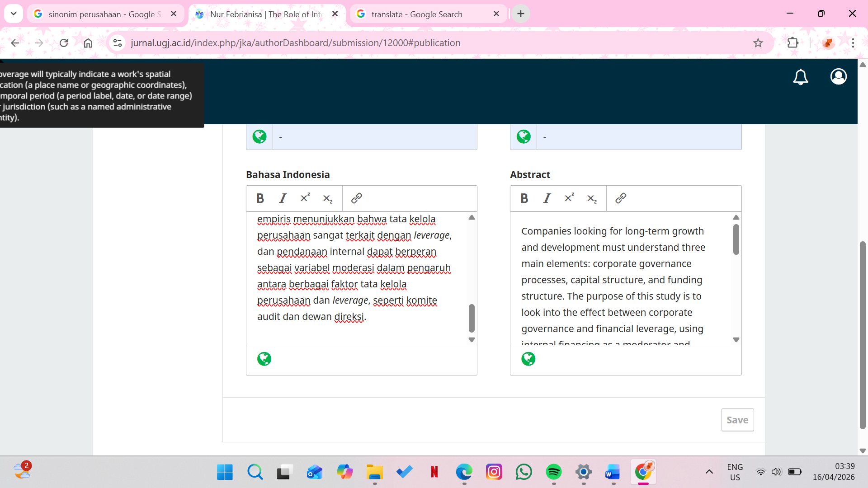Click globe icon under Bahasa Indonesia editor
Image resolution: width=868 pixels, height=488 pixels.
264,359
